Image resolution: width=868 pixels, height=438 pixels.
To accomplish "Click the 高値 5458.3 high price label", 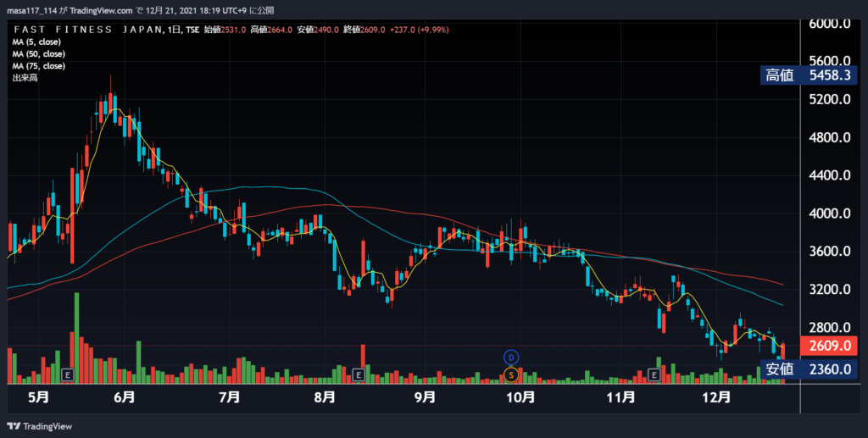I will 808,75.
